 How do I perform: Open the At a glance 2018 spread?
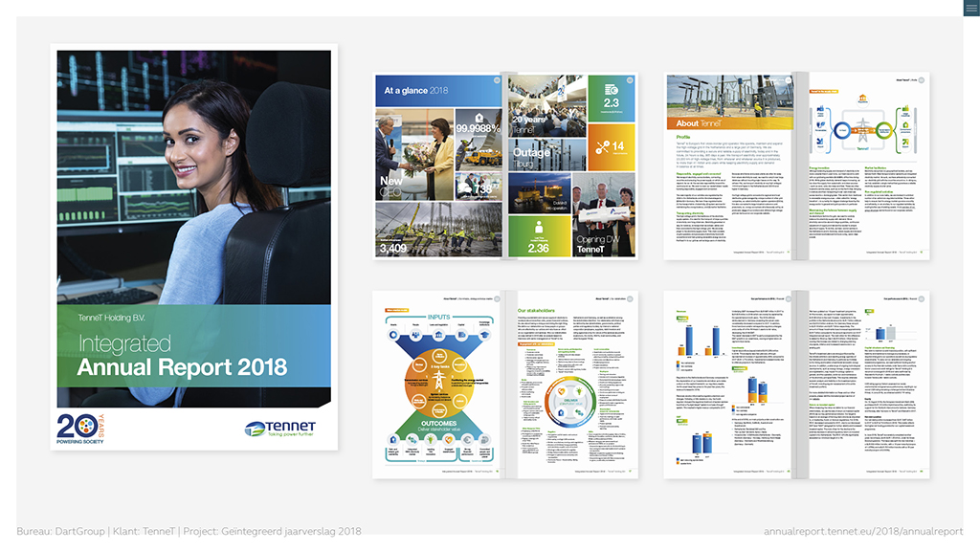point(505,165)
